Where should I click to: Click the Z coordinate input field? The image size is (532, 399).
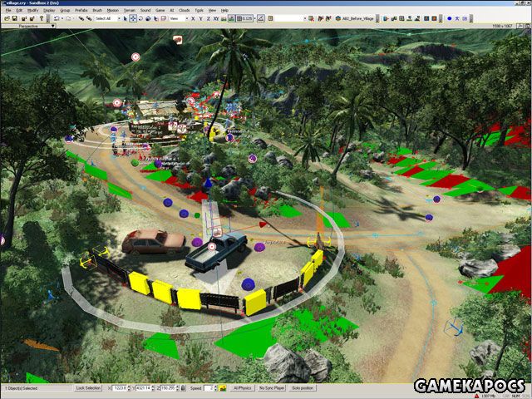click(x=168, y=388)
